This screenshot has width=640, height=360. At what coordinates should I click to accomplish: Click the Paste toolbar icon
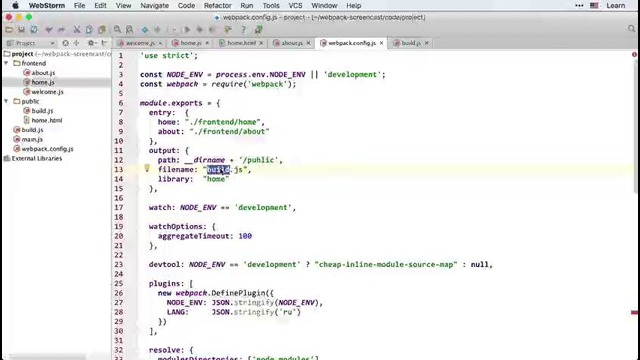tap(102, 30)
